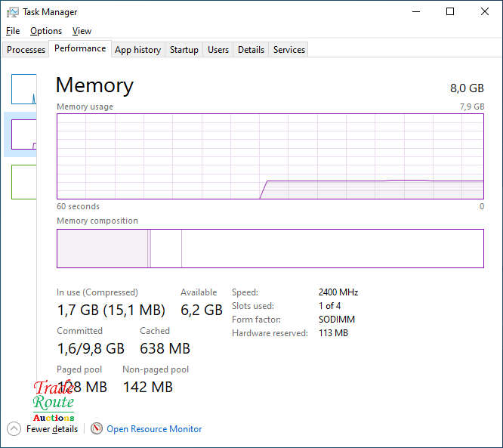
Task: Select the Performance tab
Action: 80,48
